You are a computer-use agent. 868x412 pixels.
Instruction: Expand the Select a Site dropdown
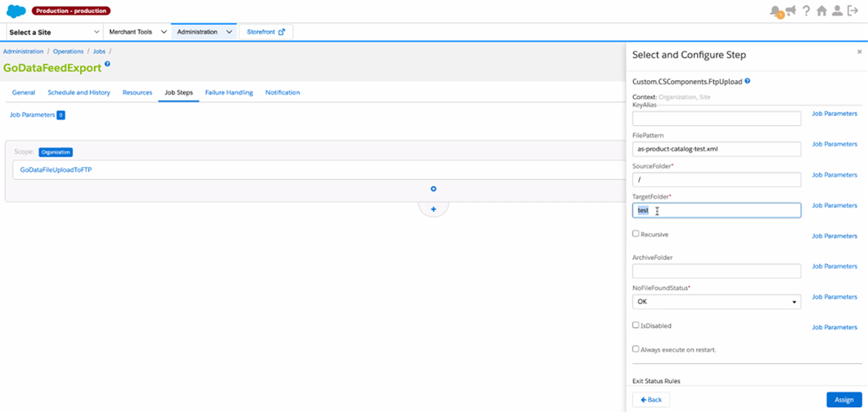54,32
